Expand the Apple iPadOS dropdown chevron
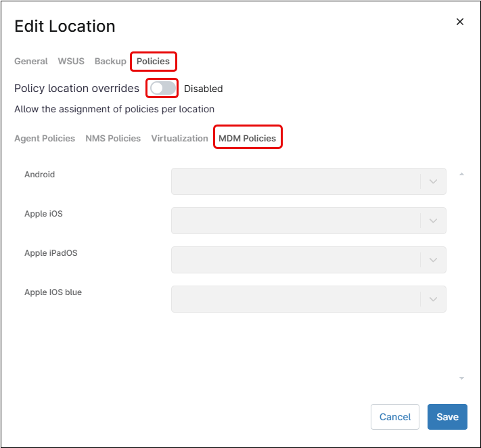This screenshot has height=448, width=481. [433, 260]
